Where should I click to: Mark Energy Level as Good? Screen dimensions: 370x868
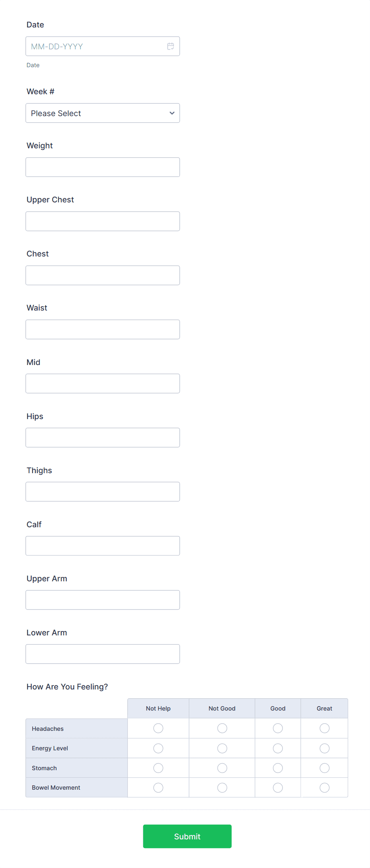tap(277, 748)
